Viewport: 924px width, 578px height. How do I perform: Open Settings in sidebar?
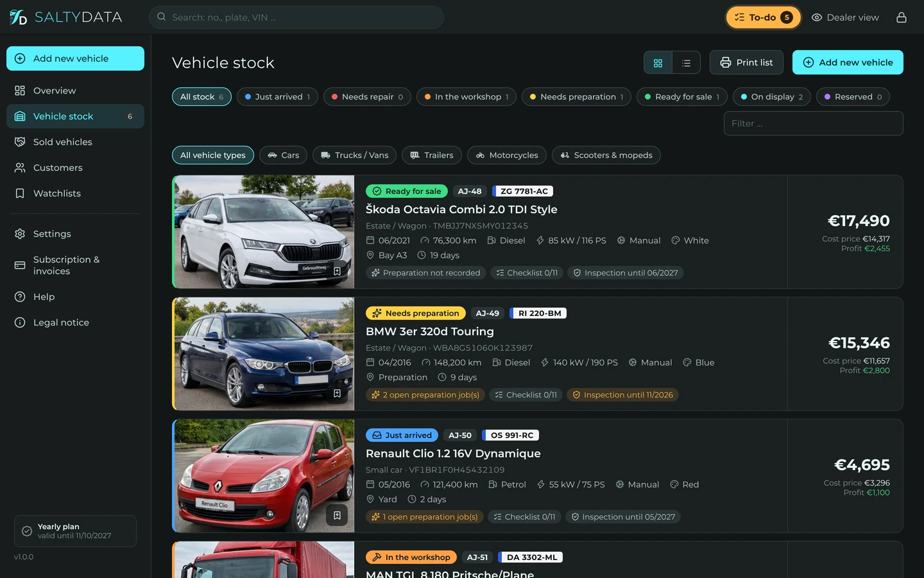[x=75, y=234]
